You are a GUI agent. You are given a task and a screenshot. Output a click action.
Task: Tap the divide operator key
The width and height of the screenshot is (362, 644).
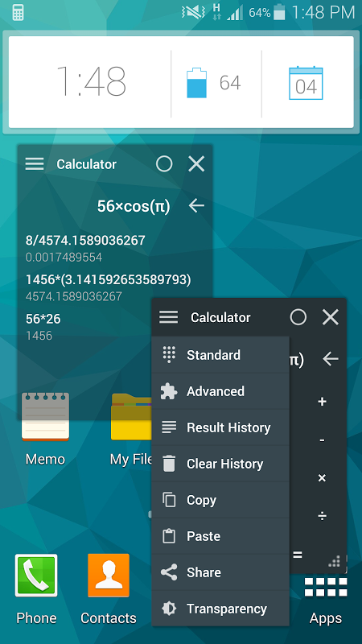tap(323, 515)
